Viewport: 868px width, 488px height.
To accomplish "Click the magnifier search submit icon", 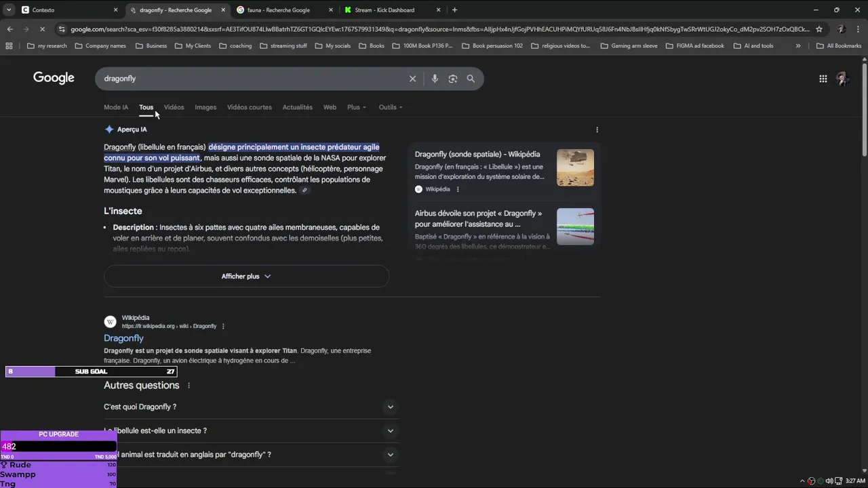I will [x=471, y=79].
